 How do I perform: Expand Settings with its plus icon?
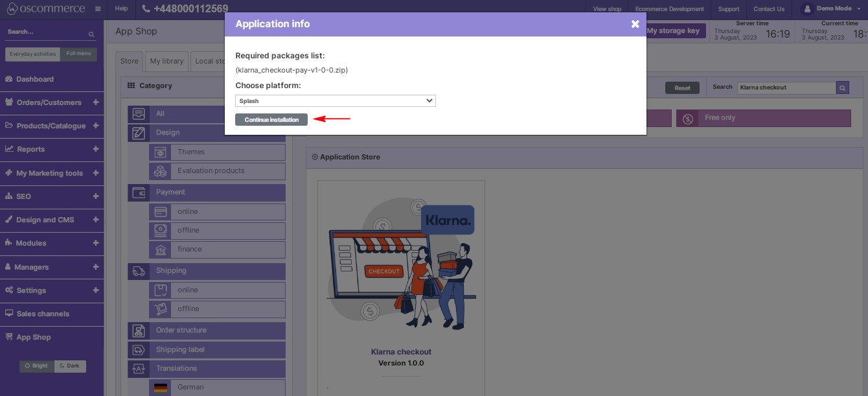tap(96, 290)
